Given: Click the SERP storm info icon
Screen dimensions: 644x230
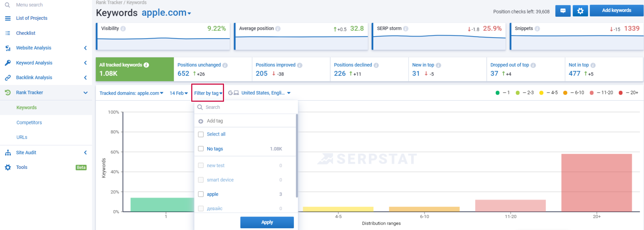Looking at the screenshot, I should coord(406,29).
